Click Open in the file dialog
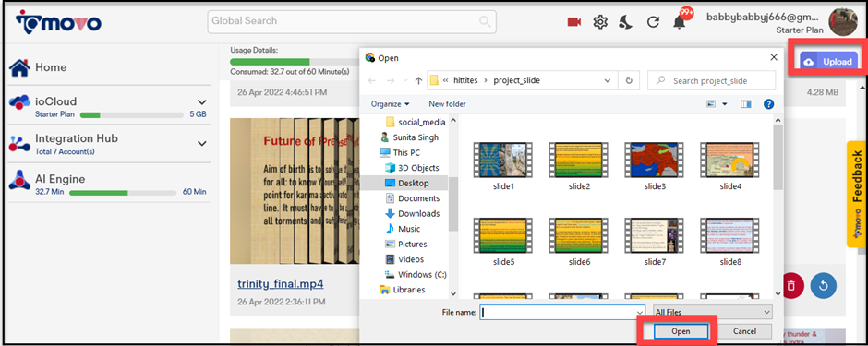This screenshot has height=346, width=868. pos(681,331)
